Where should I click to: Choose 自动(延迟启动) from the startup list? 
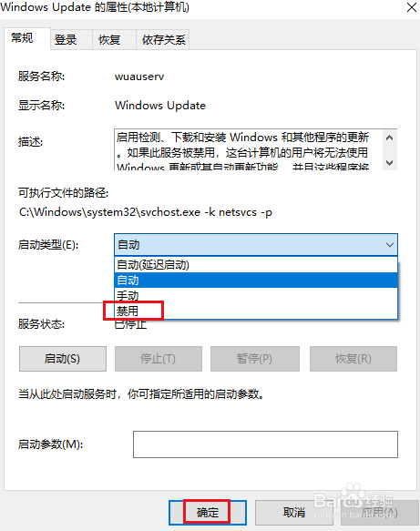[x=256, y=264]
